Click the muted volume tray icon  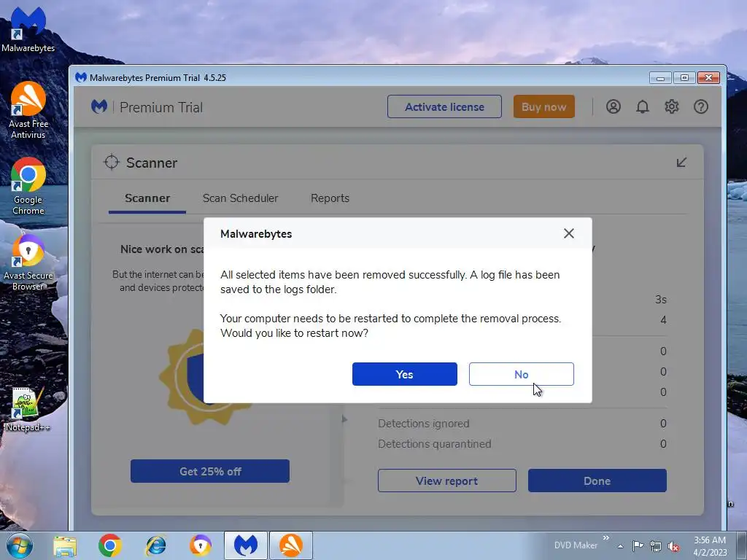pyautogui.click(x=673, y=546)
